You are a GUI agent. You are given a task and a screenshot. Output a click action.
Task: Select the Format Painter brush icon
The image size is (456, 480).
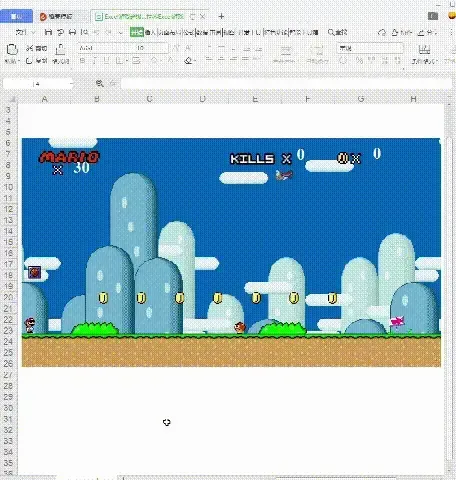60,49
